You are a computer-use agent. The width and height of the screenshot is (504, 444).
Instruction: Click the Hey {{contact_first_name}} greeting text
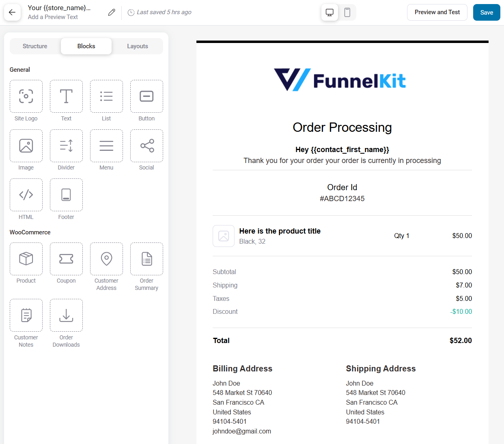tap(342, 150)
